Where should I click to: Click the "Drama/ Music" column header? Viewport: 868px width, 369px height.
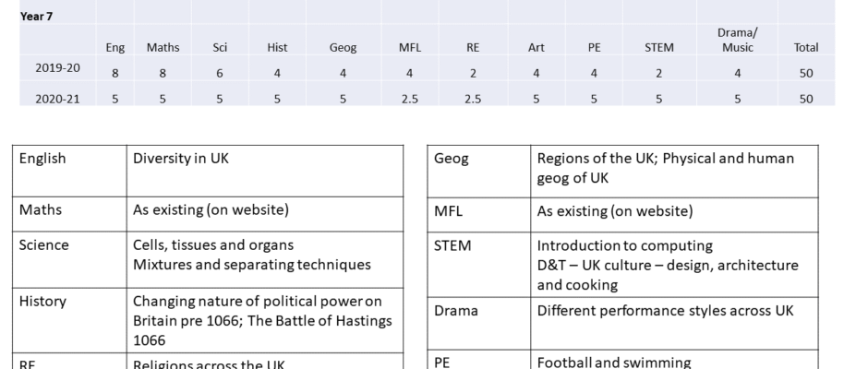736,41
